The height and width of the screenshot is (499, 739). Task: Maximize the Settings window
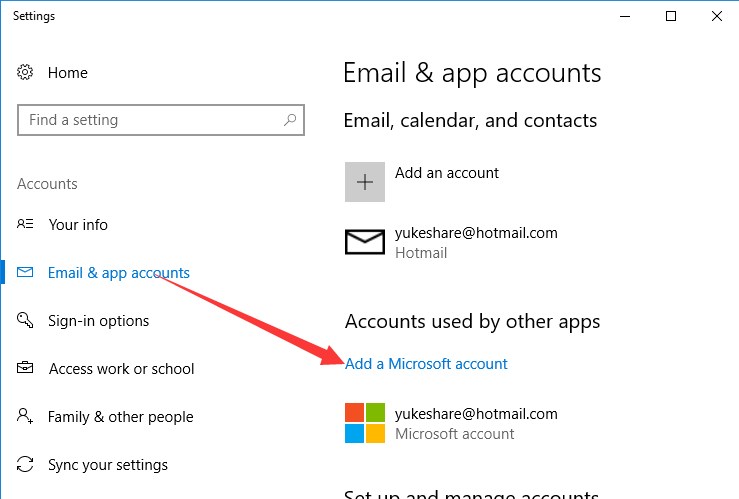tap(671, 16)
